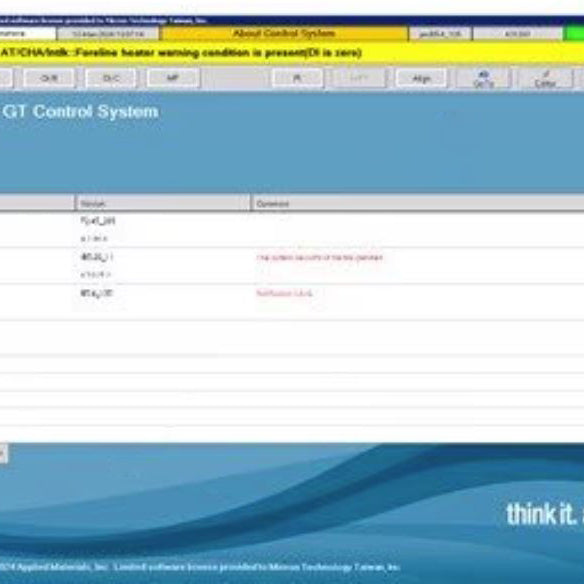
Task: Select the red comment text in second row
Action: [x=319, y=257]
